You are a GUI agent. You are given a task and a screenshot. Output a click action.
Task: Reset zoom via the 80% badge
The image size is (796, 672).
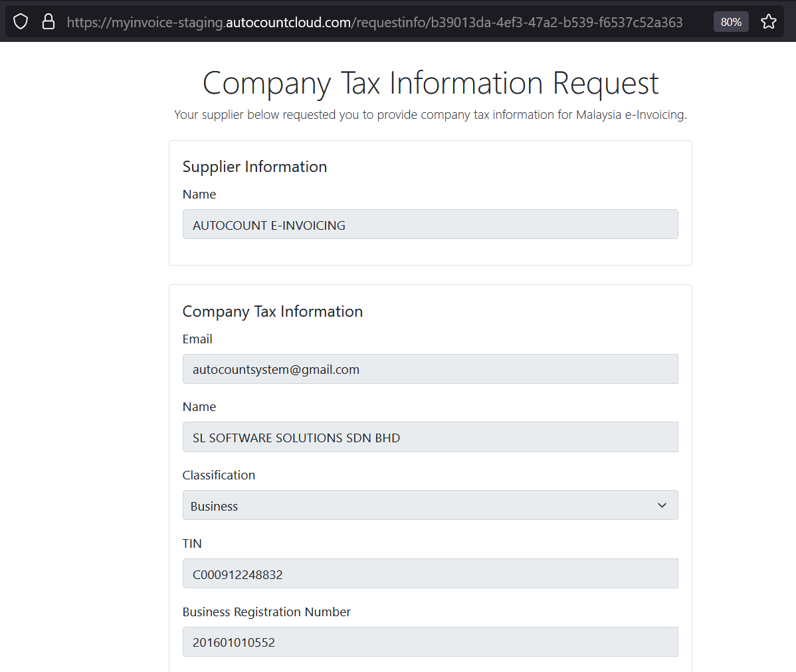tap(731, 22)
